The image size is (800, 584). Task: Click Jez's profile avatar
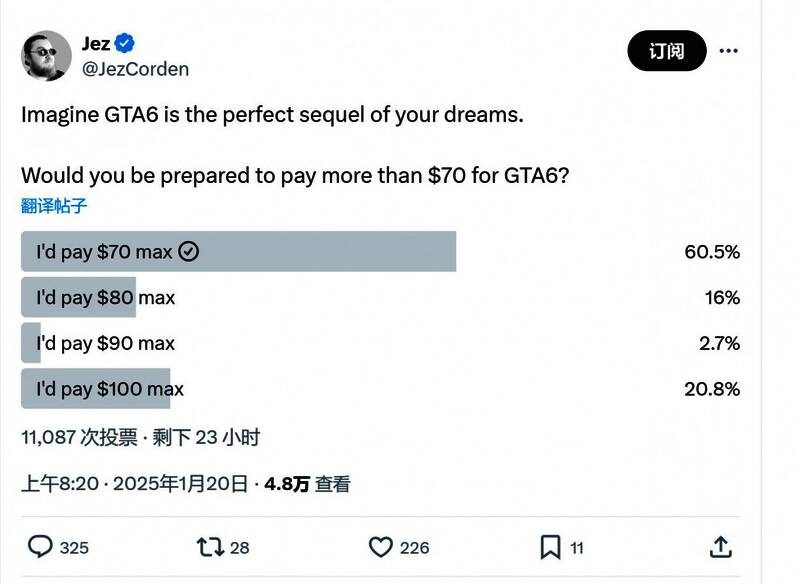[46, 56]
